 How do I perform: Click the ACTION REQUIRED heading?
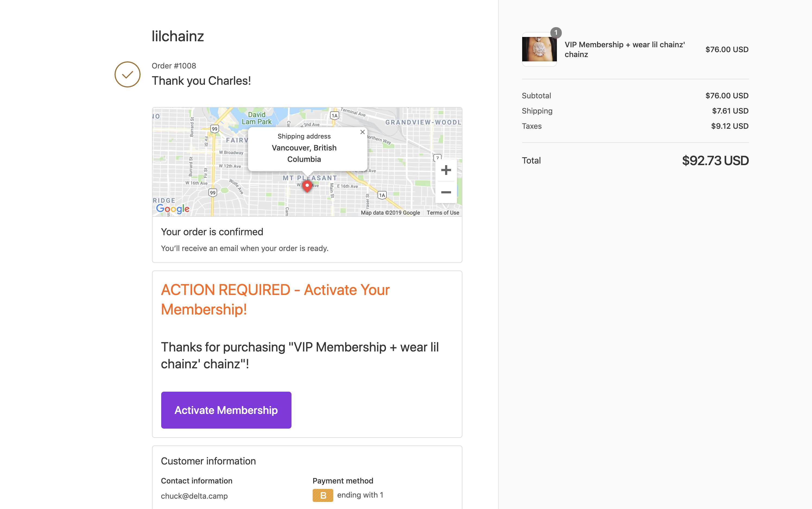click(275, 299)
